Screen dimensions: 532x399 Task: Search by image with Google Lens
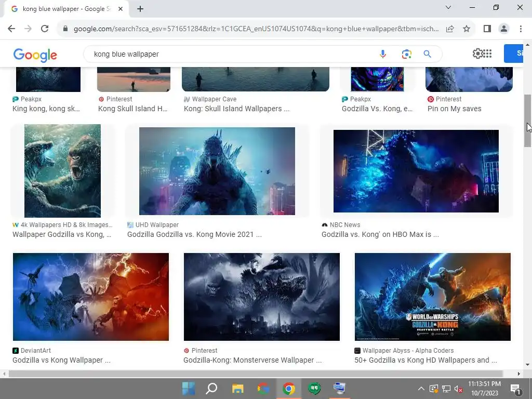point(406,54)
